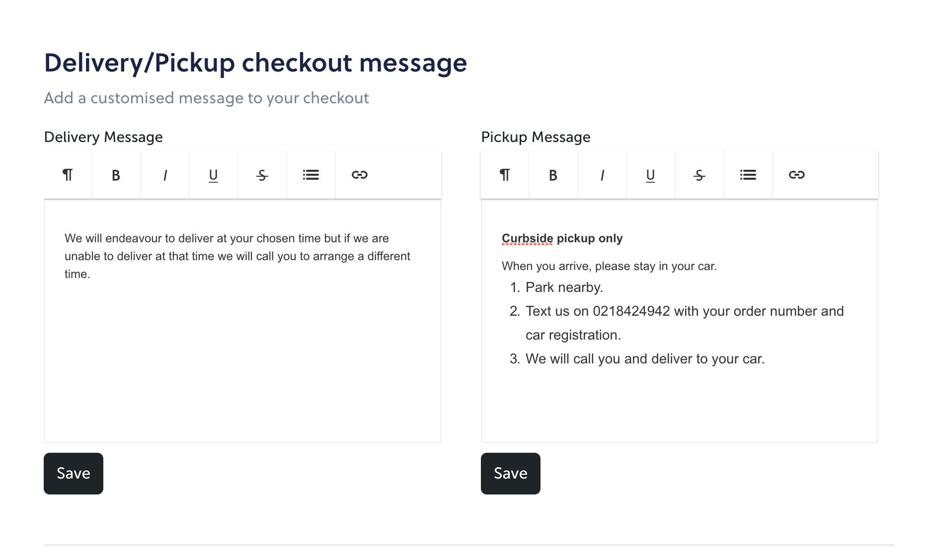This screenshot has height=560, width=928.
Task: Apply italic formatting in the Delivery Message toolbar
Action: click(164, 175)
